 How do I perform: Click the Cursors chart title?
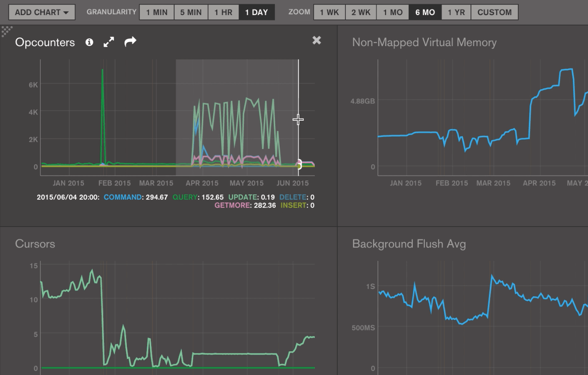click(35, 244)
